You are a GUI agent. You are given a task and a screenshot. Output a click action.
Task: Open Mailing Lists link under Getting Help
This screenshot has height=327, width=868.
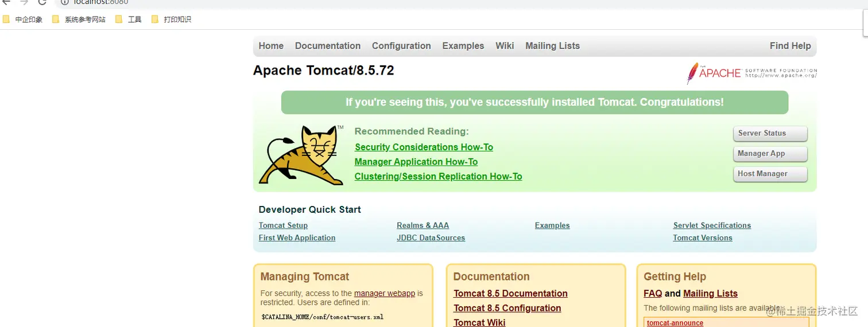[x=710, y=294]
